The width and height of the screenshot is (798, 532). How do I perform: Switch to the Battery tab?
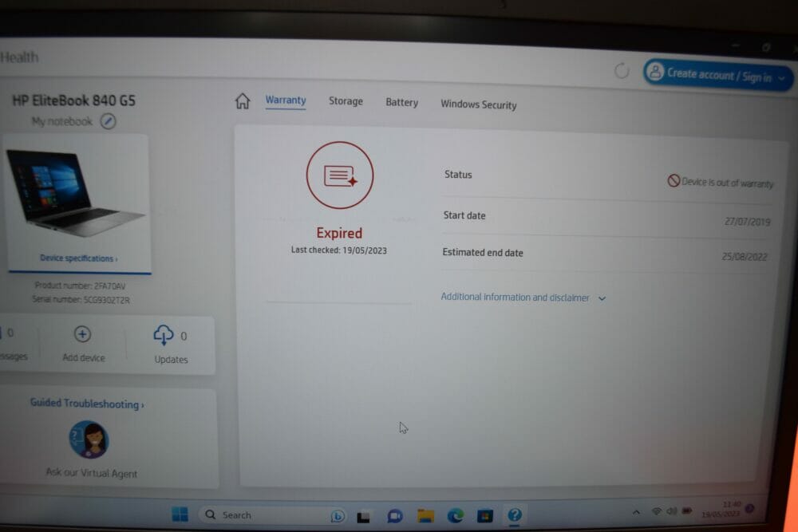pos(401,102)
